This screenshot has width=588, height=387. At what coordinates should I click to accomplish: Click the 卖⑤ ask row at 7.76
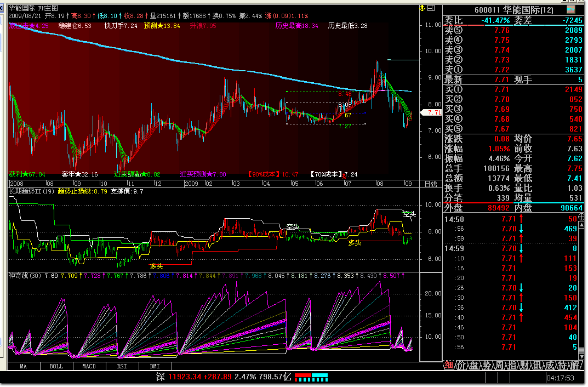coord(513,30)
